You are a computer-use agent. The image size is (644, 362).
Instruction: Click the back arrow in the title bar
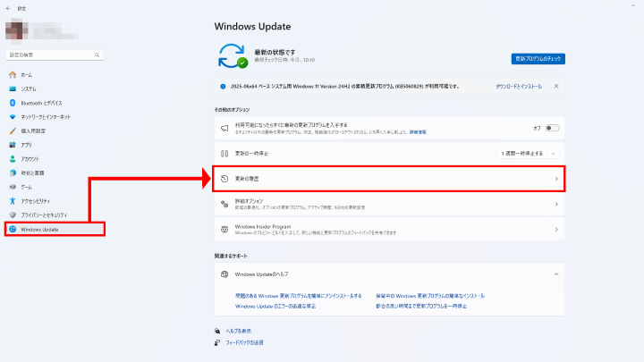point(9,8)
